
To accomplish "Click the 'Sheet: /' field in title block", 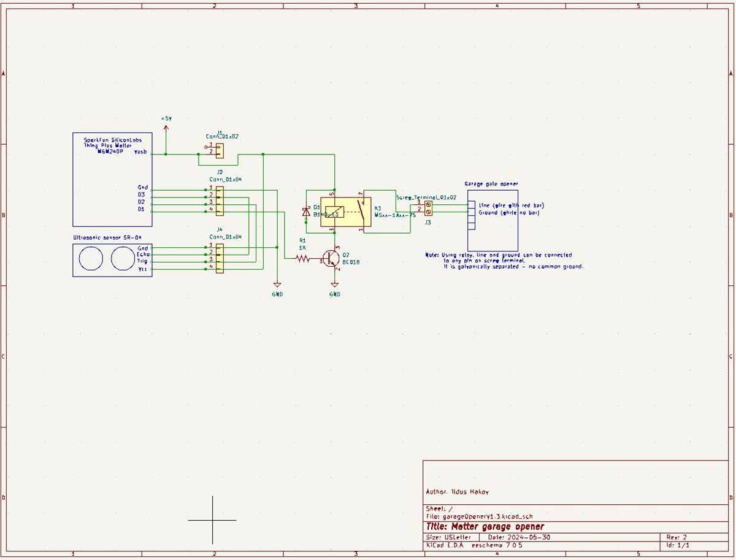I will coord(440,509).
